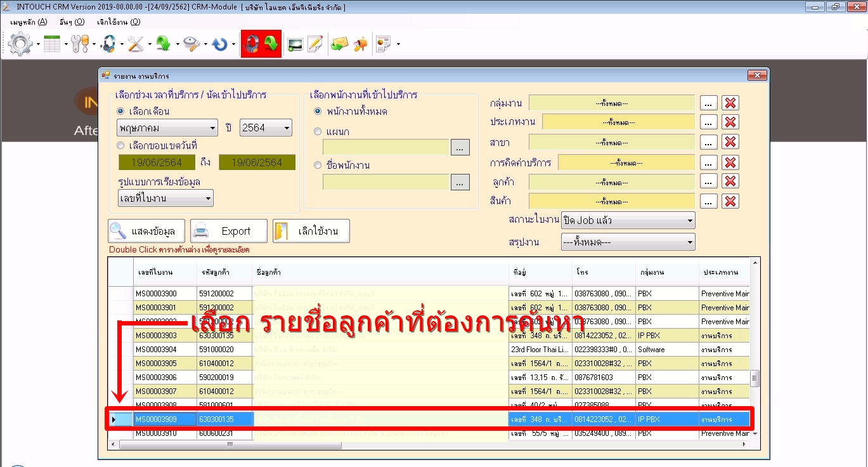Viewport: 868px width, 467px height.
Task: Open the green table grid toolbar icon
Action: pos(52,44)
